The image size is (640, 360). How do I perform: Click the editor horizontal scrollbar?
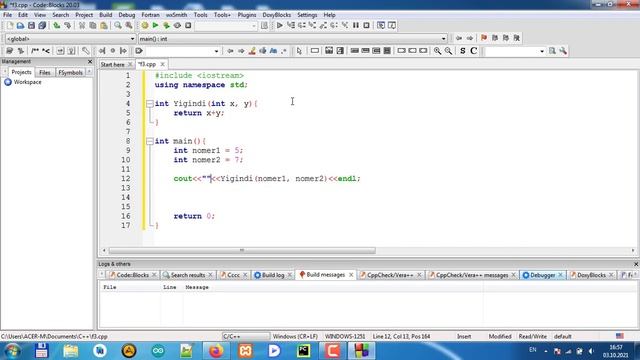point(242,251)
